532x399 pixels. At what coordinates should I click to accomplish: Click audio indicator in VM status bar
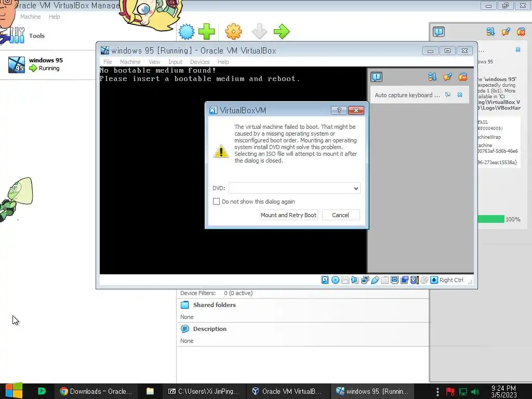click(355, 280)
